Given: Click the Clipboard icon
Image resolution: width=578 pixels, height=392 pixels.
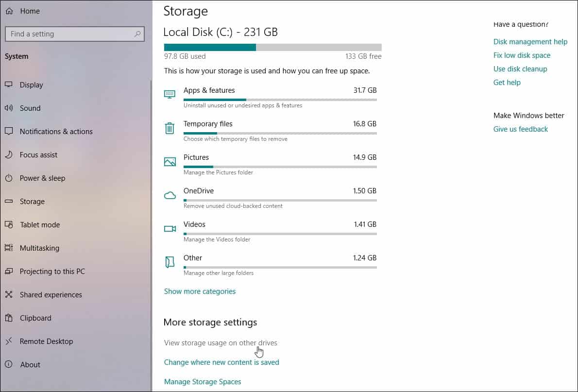Looking at the screenshot, I should pos(9,318).
